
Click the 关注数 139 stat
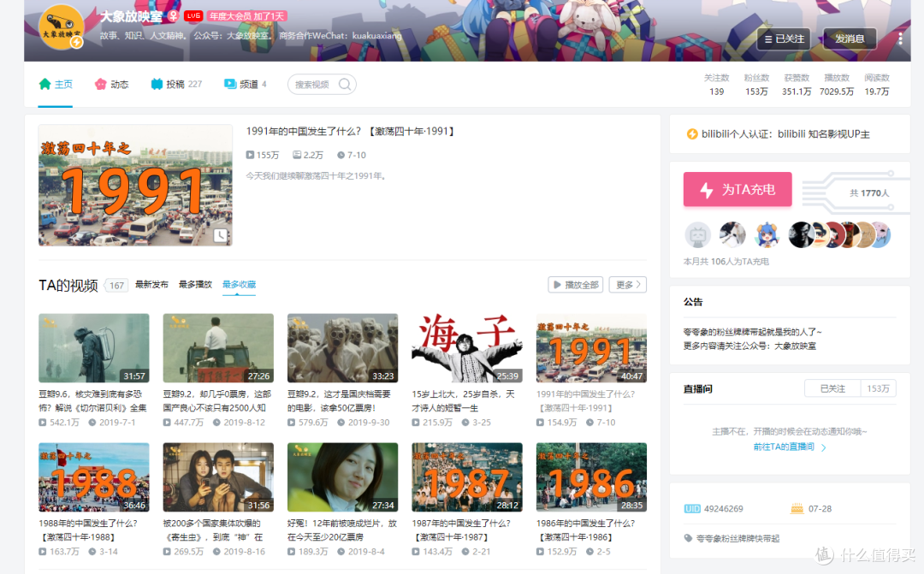[x=717, y=85]
